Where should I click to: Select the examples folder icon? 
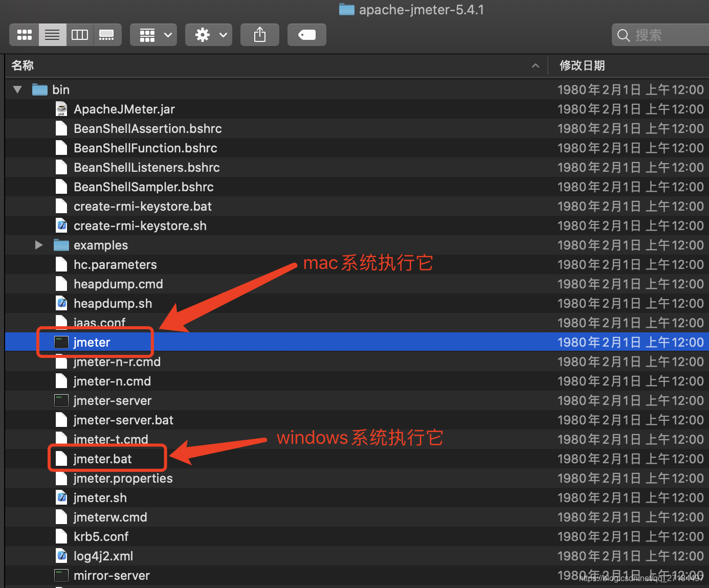[x=61, y=245]
